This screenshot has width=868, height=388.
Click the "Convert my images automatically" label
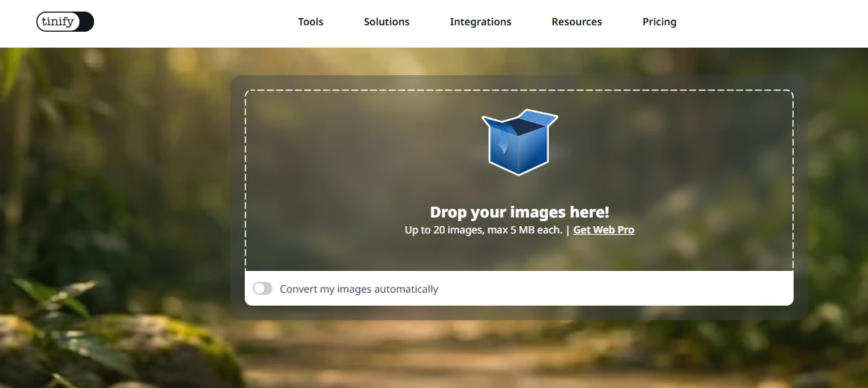[359, 289]
